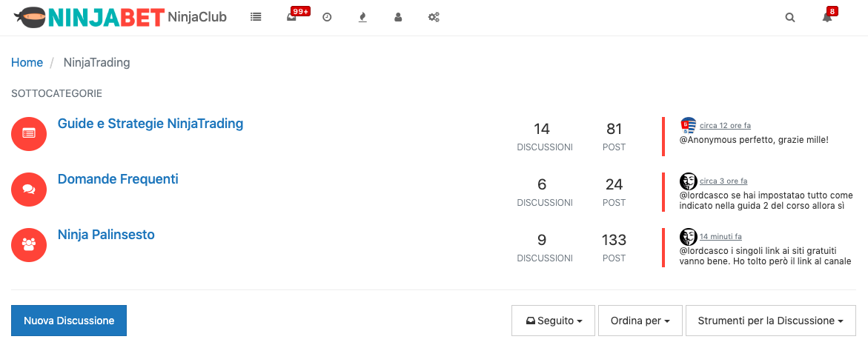This screenshot has height=345, width=868.
Task: Open the 'circa 12 ore fa' timestamp link
Action: click(x=725, y=126)
